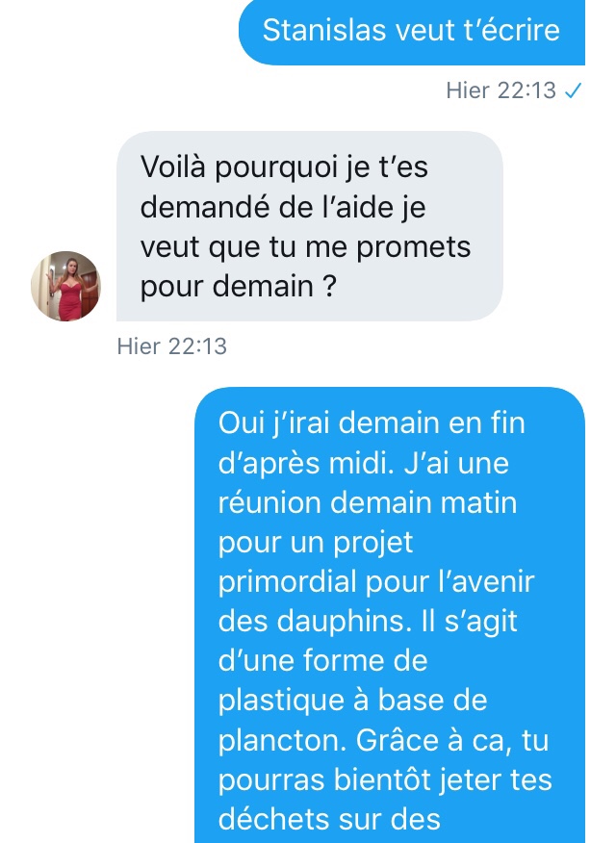Tap the text 'pourras bientôt jeter tes'
Screen dimensions: 616x843
[x=385, y=780]
